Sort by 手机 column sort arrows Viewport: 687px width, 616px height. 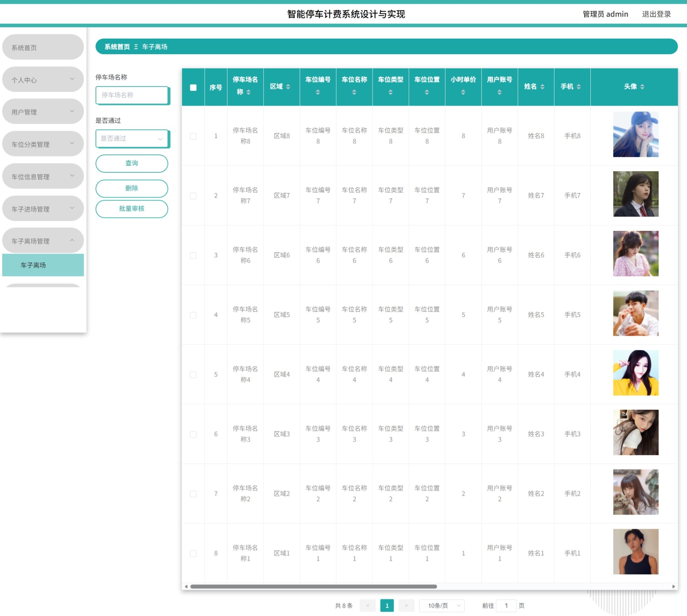(579, 87)
